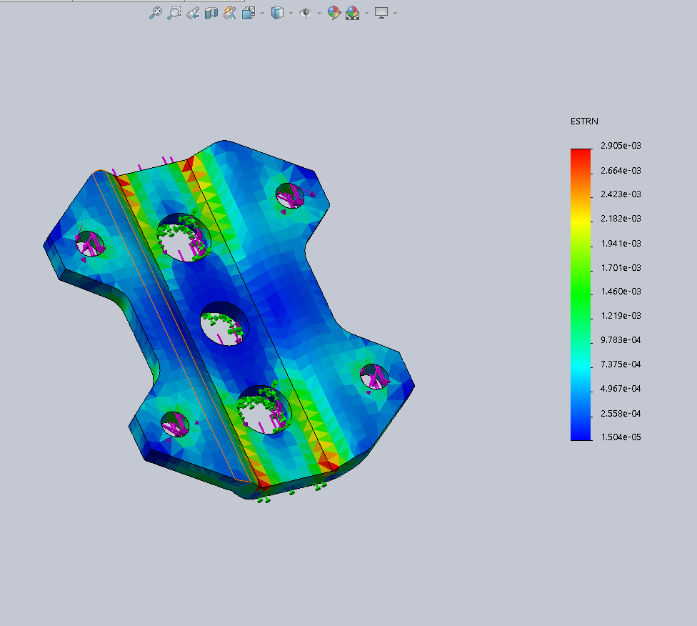Open Dynamic Annotation Views tool

229,13
